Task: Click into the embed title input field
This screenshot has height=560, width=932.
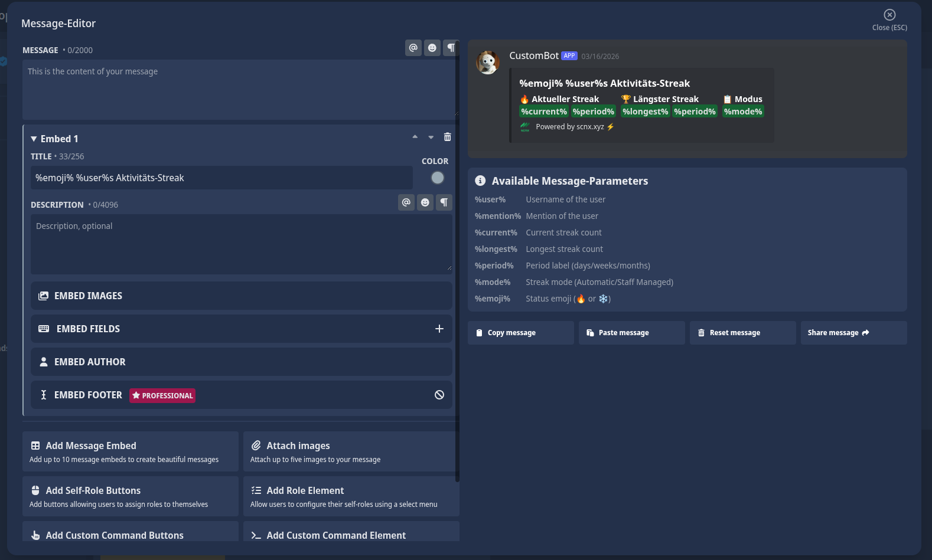Action: pyautogui.click(x=221, y=178)
